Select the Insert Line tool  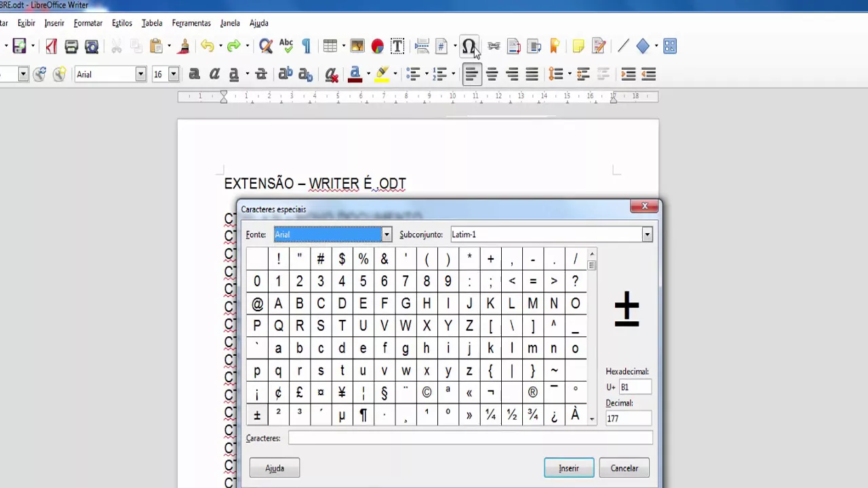623,46
